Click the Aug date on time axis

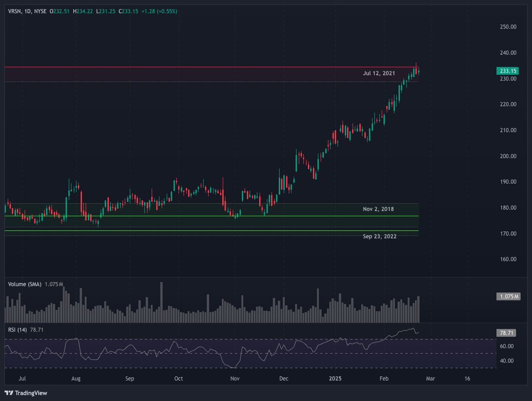[x=76, y=378]
